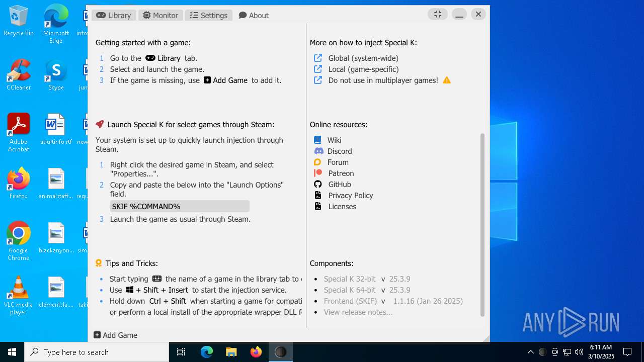Open the multiplayer games warning link
Viewport: 644px width, 362px height.
click(x=383, y=80)
